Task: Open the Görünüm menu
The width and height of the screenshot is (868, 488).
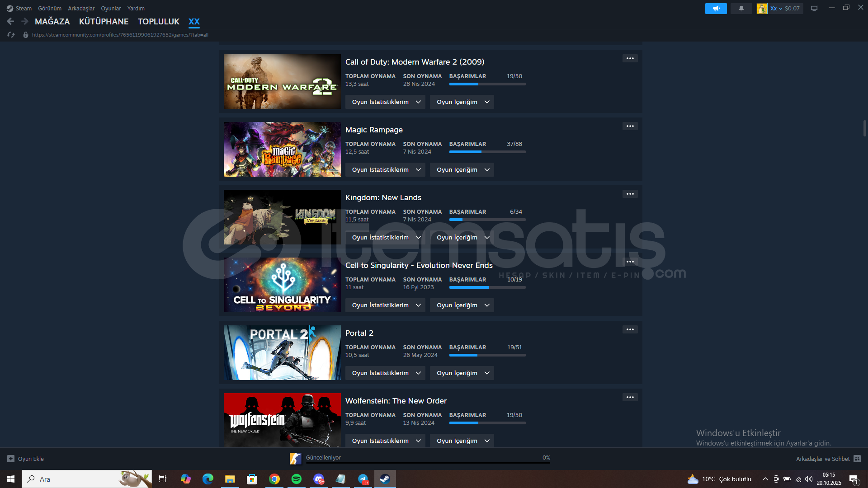Action: (50, 9)
